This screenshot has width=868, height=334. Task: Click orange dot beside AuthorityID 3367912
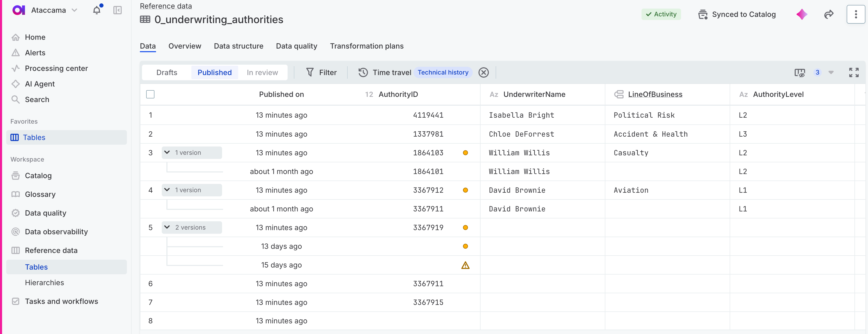[x=465, y=190]
